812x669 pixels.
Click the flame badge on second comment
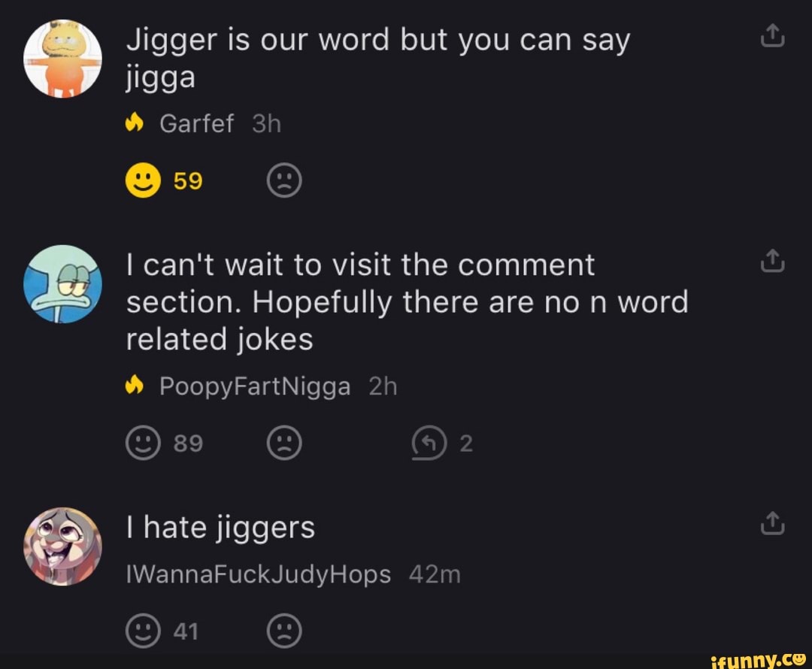(134, 386)
